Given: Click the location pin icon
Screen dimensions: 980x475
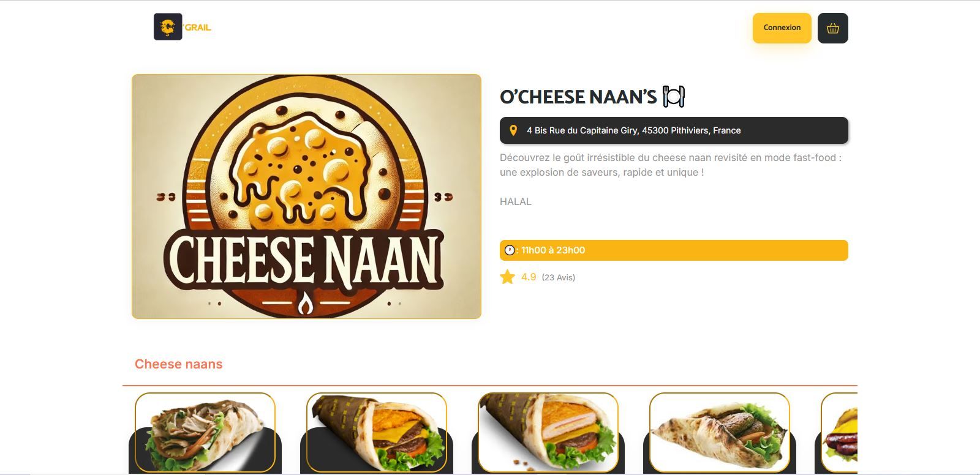Looking at the screenshot, I should tap(513, 130).
